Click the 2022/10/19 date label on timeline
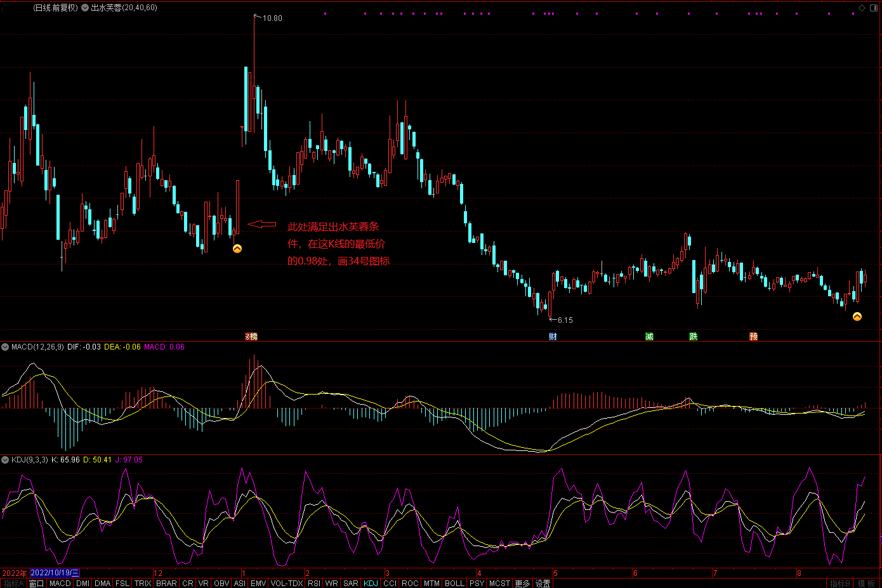The width and height of the screenshot is (882, 588). tap(55, 573)
